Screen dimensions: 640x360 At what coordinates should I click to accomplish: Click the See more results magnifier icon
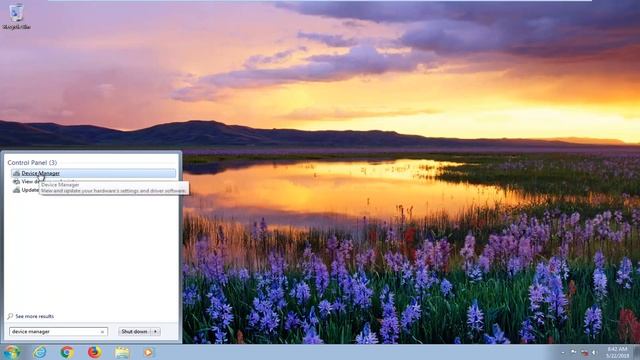coord(10,316)
